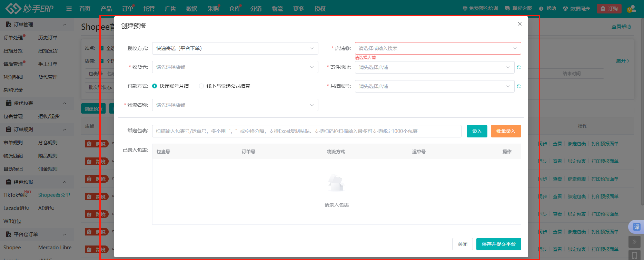Click the orange 批量录入 button

506,131
